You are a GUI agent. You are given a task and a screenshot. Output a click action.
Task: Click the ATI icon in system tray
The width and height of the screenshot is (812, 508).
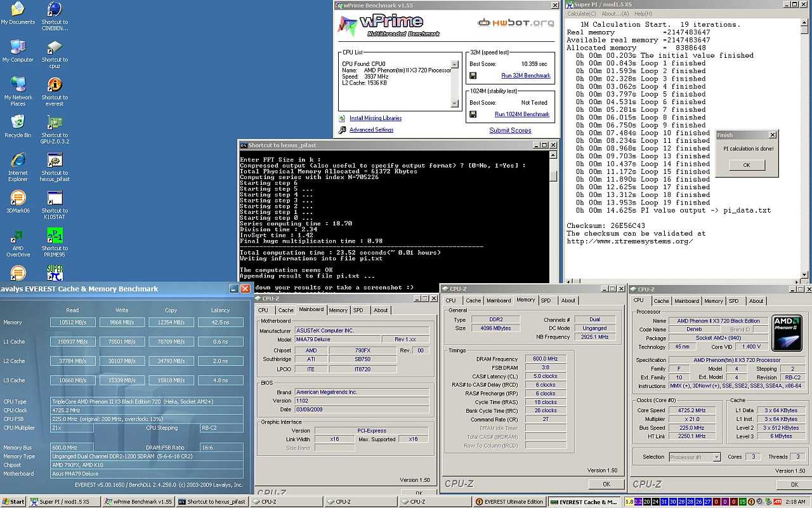(x=777, y=502)
